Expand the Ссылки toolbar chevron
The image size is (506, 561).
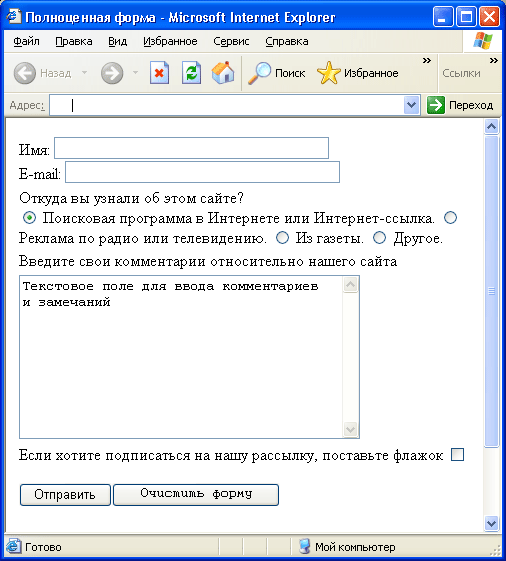tap(493, 61)
